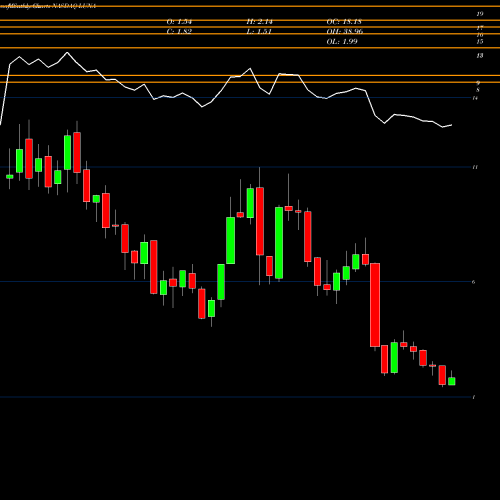Select the NASDAQ LUNA chart title

tap(48, 6)
